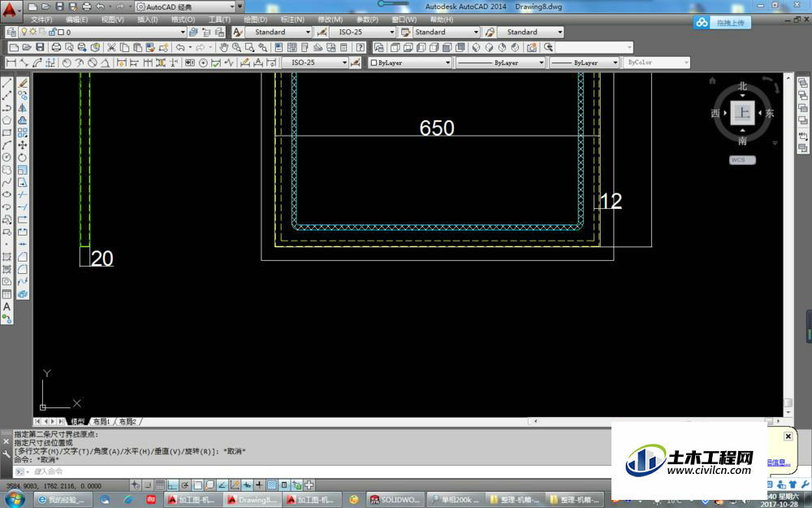
Task: Open the Standard table style dropdown
Action: [447, 33]
